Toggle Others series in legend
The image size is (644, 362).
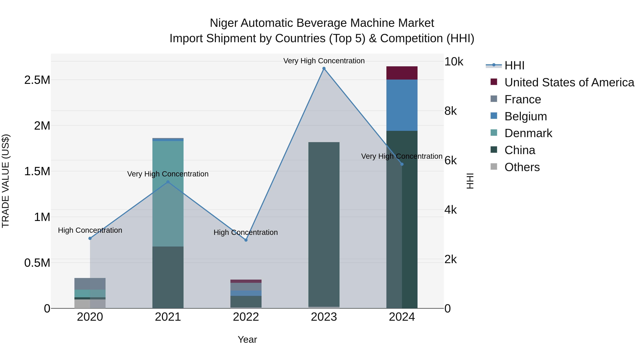tap(515, 167)
